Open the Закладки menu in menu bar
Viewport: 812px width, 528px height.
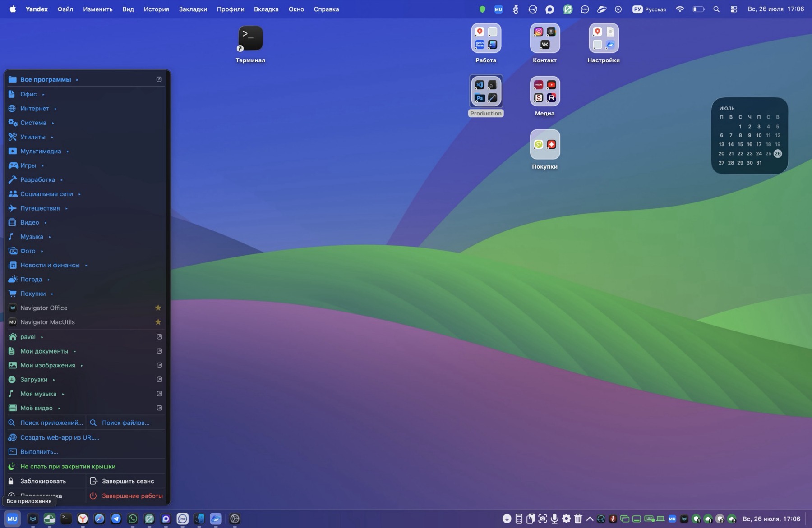[193, 9]
